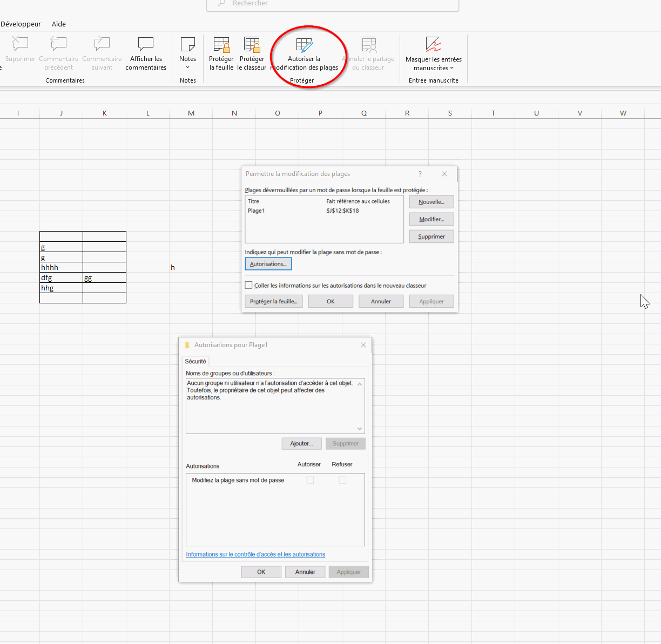
Task: Click the Protéger le classeur ribbon icon
Action: (x=252, y=45)
